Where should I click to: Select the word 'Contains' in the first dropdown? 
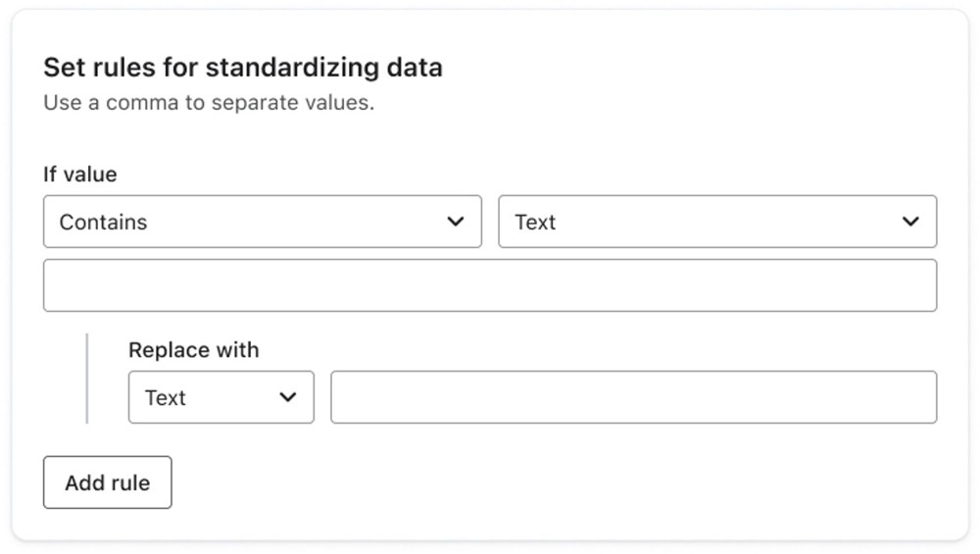click(x=103, y=223)
